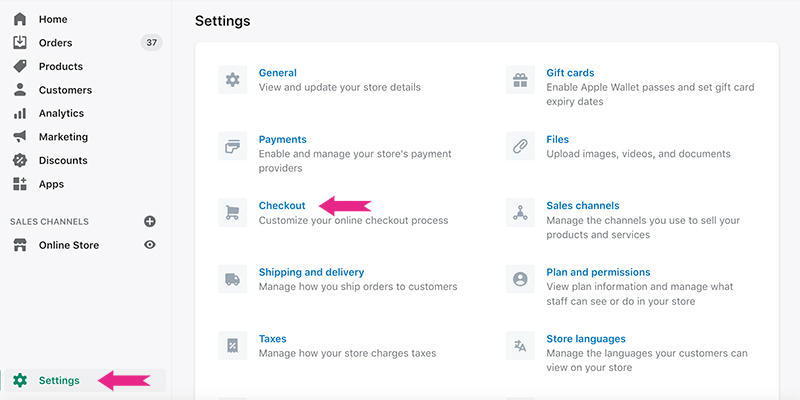Image resolution: width=800 pixels, height=400 pixels.
Task: Open the Checkout settings link
Action: (282, 206)
